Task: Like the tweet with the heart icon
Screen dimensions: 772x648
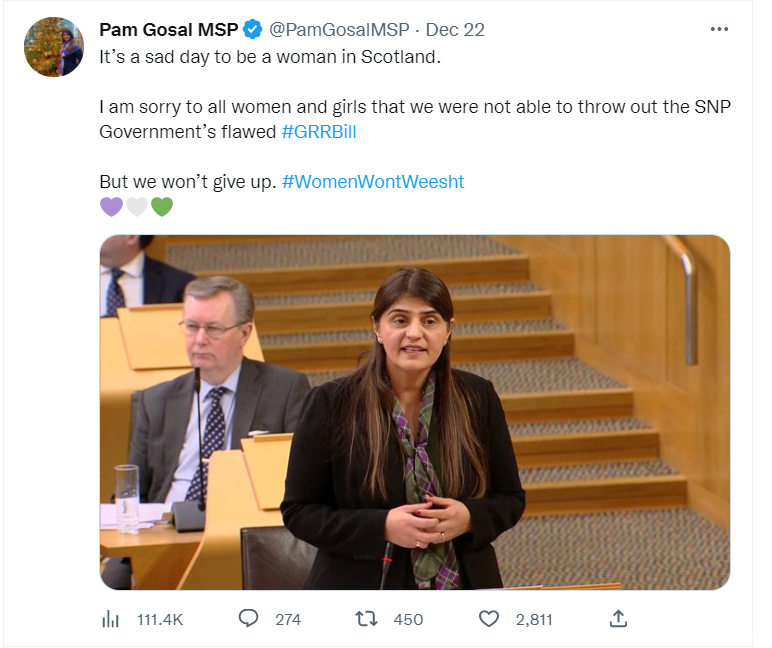Action: tap(489, 619)
